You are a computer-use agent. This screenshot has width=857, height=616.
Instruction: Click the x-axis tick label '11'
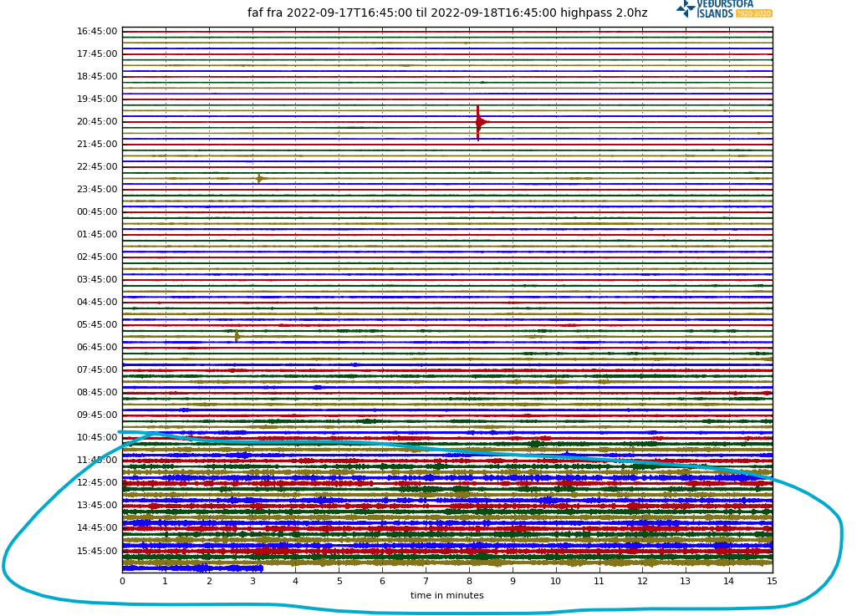click(x=599, y=581)
